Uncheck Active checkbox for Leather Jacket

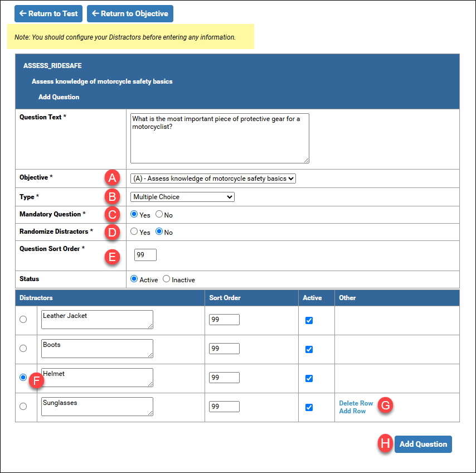309,321
